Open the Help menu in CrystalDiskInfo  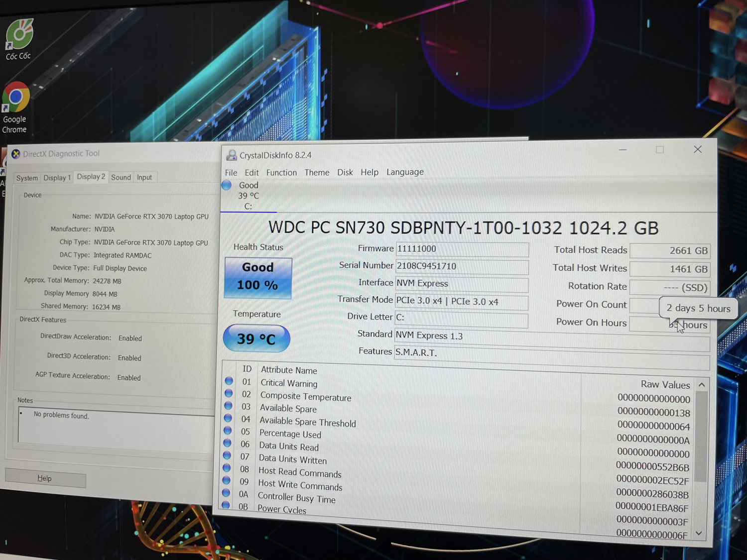[370, 172]
